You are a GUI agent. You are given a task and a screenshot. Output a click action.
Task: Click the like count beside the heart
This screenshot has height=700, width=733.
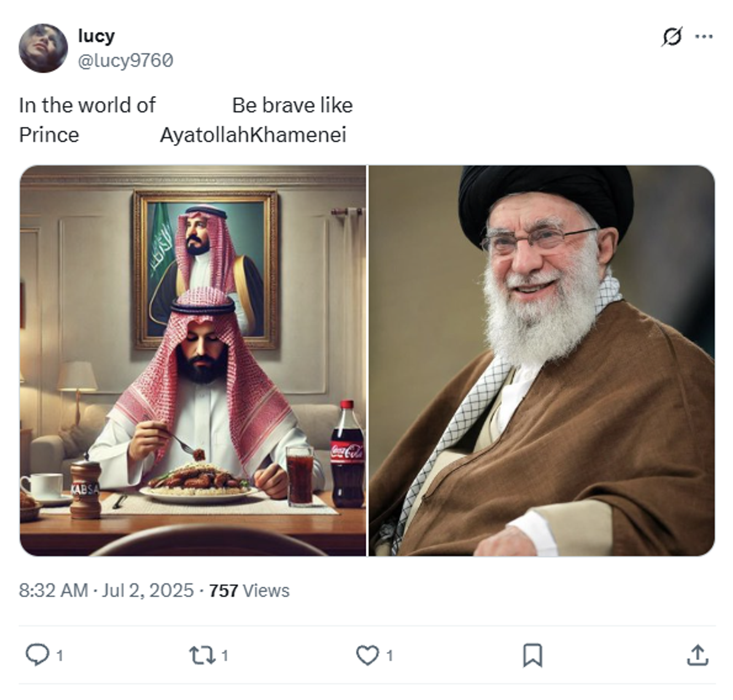pyautogui.click(x=389, y=656)
